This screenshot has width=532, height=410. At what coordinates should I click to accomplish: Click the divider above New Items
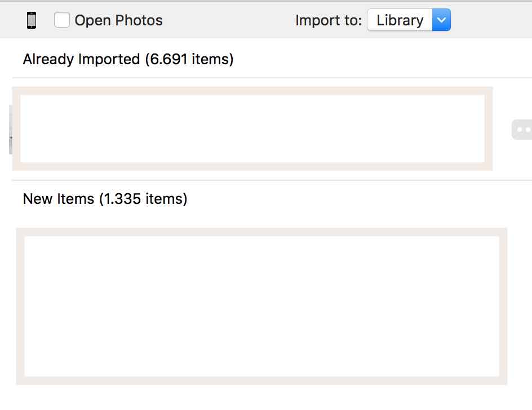pos(271,180)
